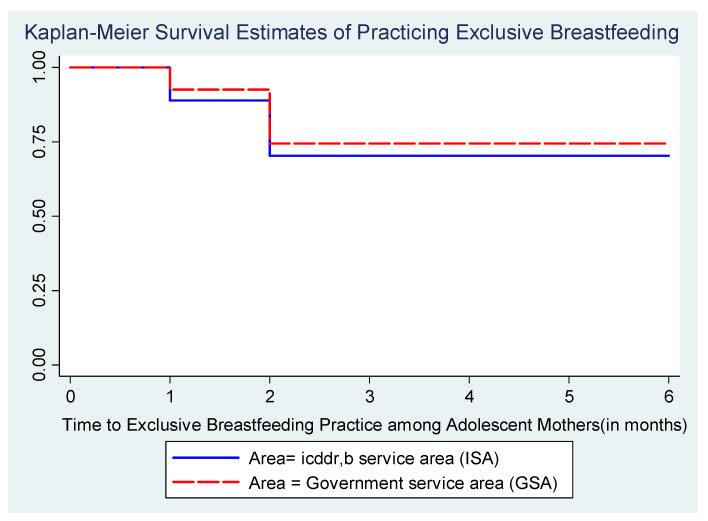Click the 3 tick label on x-axis
The width and height of the screenshot is (708, 521).
coord(370,396)
